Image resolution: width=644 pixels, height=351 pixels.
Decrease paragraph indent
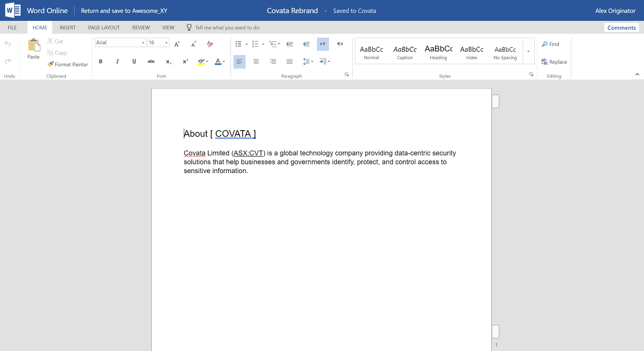(290, 44)
